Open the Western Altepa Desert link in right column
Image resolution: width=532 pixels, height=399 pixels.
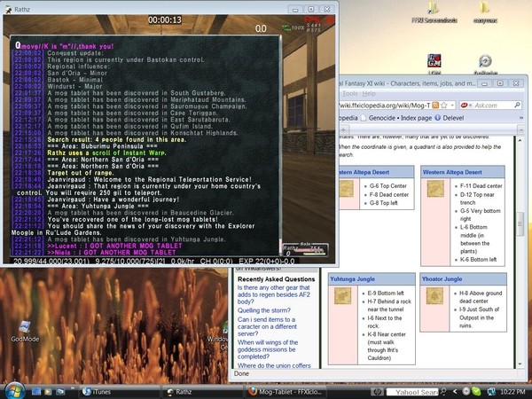coord(452,172)
